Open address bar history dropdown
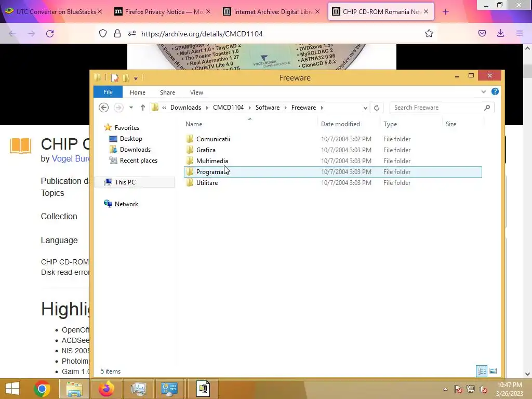The width and height of the screenshot is (532, 399). coord(365,108)
